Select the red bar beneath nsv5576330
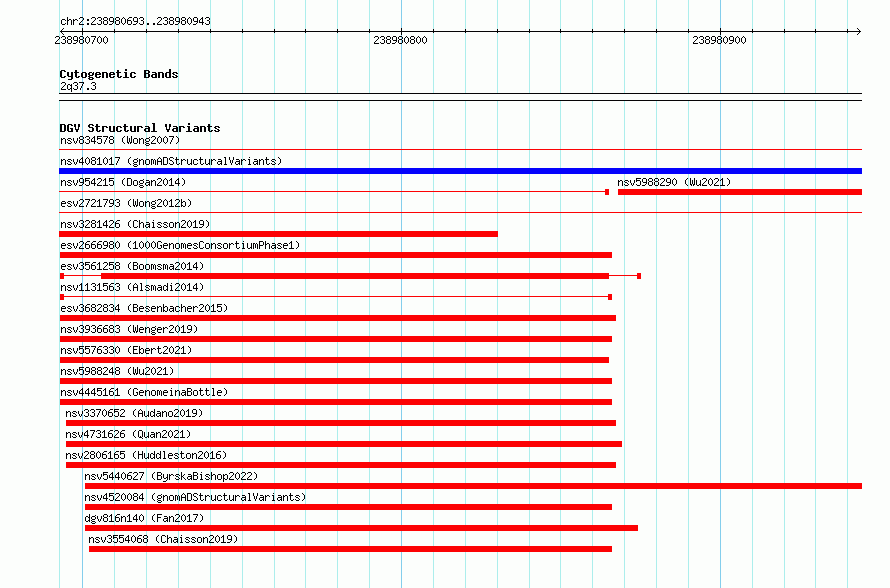Image resolution: width=890 pixels, height=588 pixels. (334, 360)
